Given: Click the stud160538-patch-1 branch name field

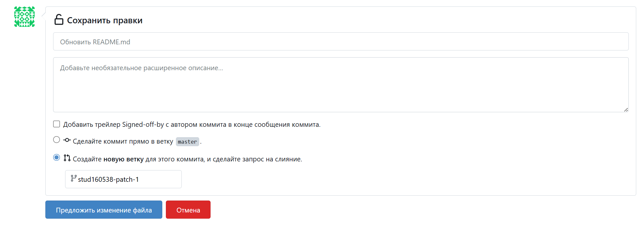Looking at the screenshot, I should tap(123, 179).
